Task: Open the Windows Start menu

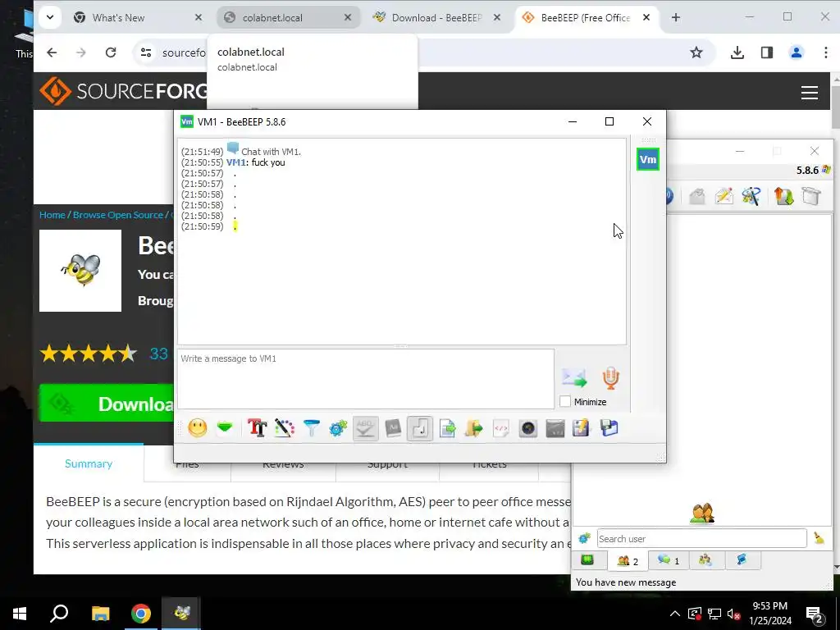Action: (x=20, y=614)
